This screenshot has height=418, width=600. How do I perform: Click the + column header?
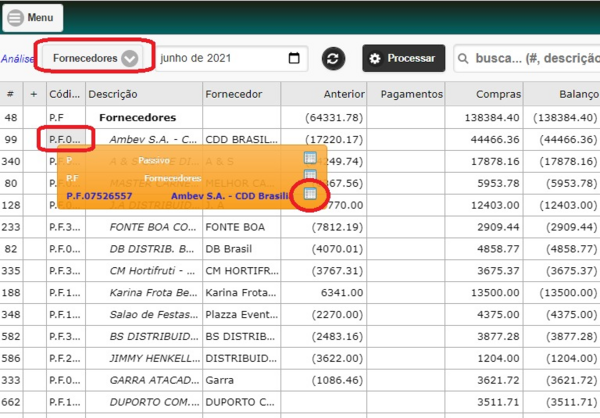click(34, 94)
